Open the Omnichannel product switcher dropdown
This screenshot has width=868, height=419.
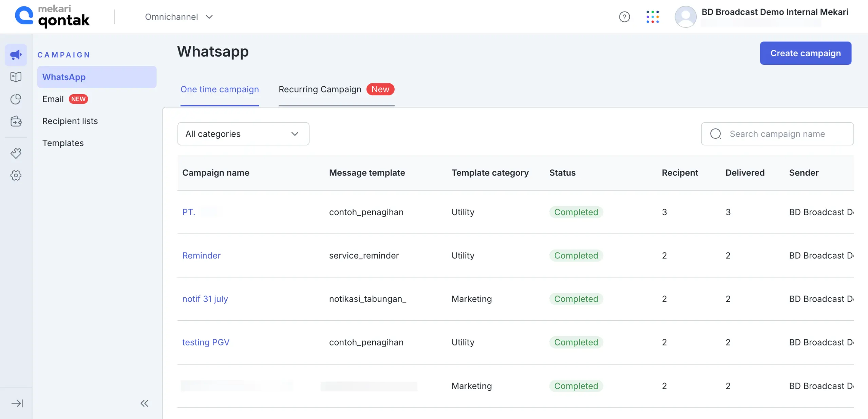click(179, 17)
